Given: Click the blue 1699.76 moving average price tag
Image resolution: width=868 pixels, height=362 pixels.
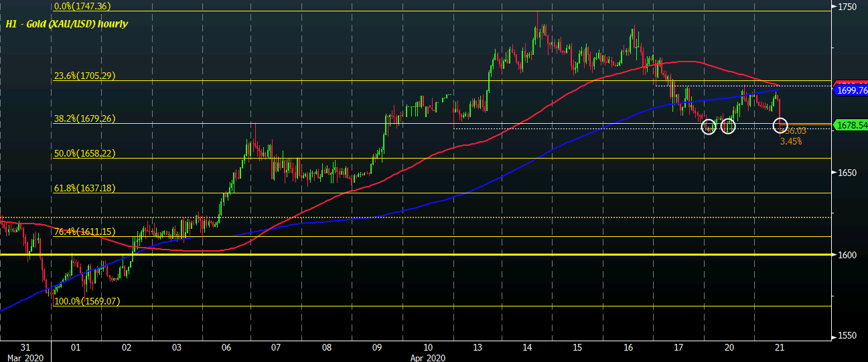Looking at the screenshot, I should click(x=849, y=90).
